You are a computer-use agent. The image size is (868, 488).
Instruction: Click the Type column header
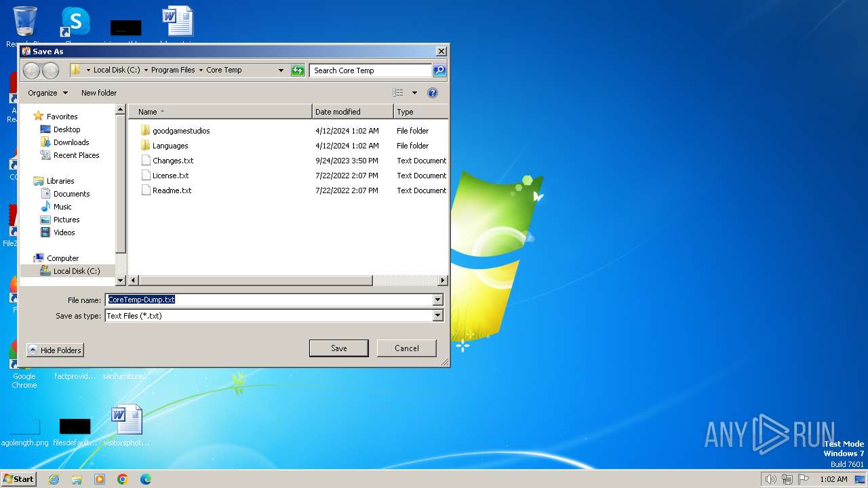point(420,112)
